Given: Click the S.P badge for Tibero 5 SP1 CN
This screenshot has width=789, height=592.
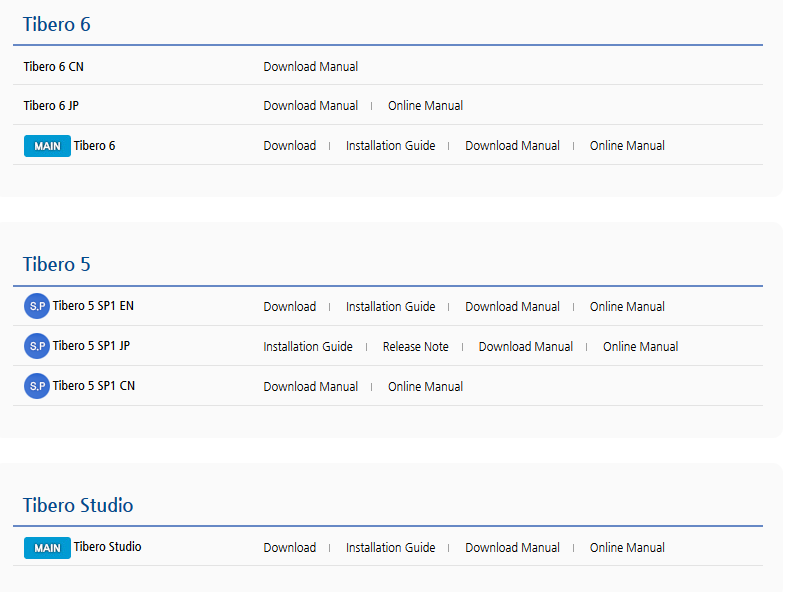Looking at the screenshot, I should (37, 386).
